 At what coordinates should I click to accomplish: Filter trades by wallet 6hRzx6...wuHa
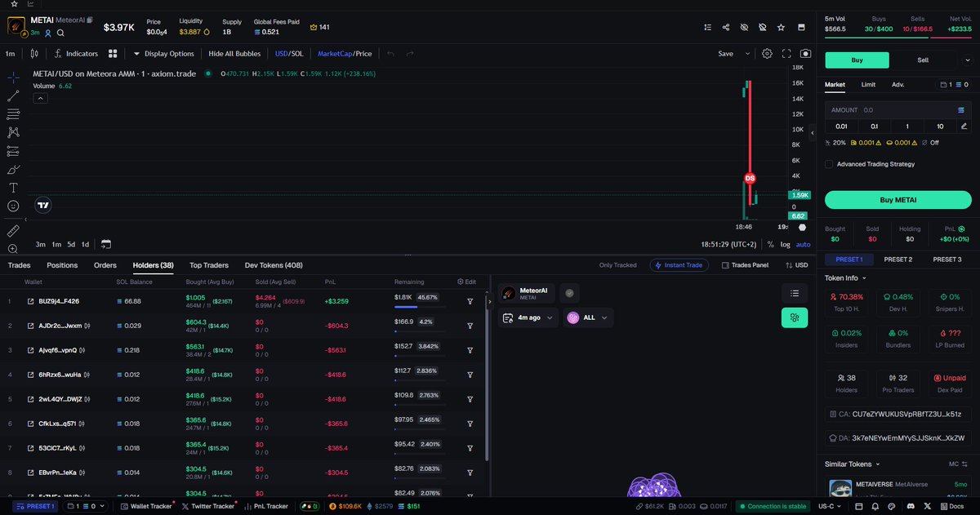[x=470, y=375]
